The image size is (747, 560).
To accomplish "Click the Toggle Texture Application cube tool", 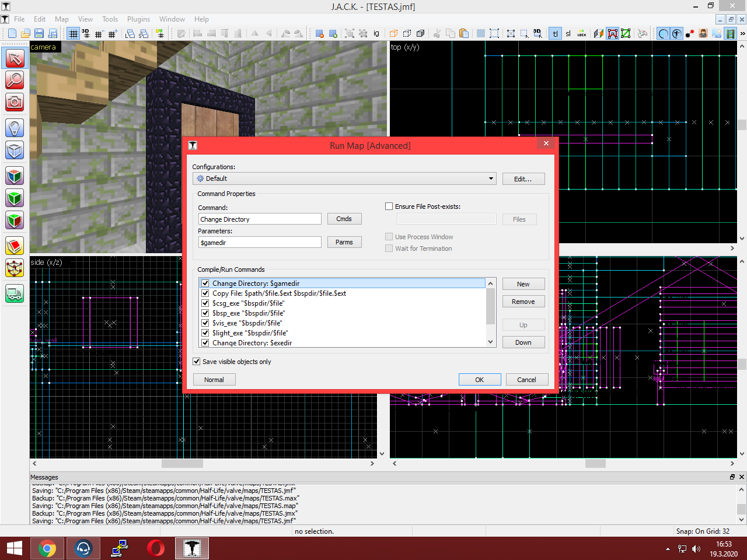I will tap(15, 176).
